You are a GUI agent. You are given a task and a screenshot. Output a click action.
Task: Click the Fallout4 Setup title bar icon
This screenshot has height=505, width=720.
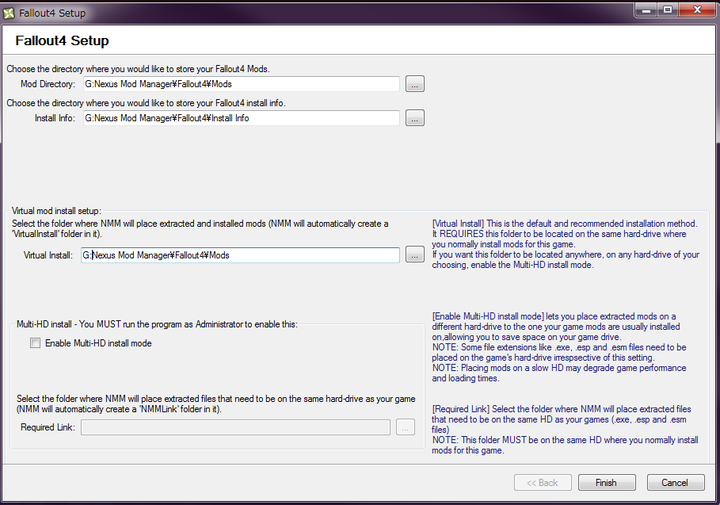(x=9, y=13)
